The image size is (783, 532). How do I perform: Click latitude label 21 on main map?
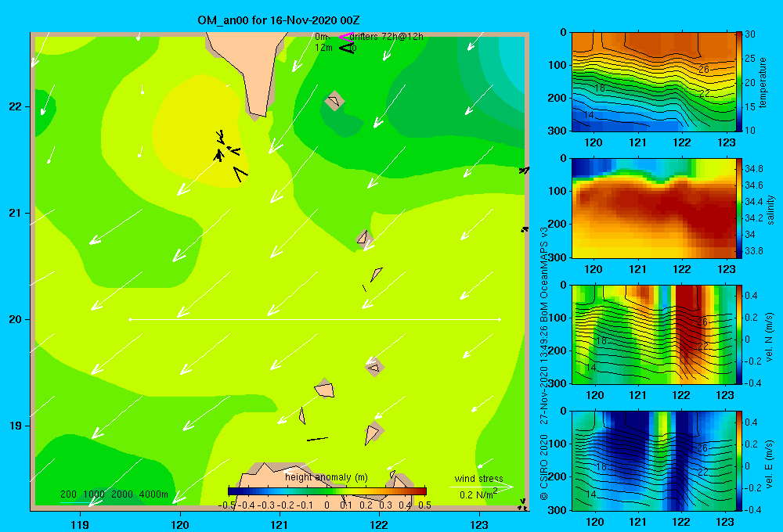pos(15,213)
